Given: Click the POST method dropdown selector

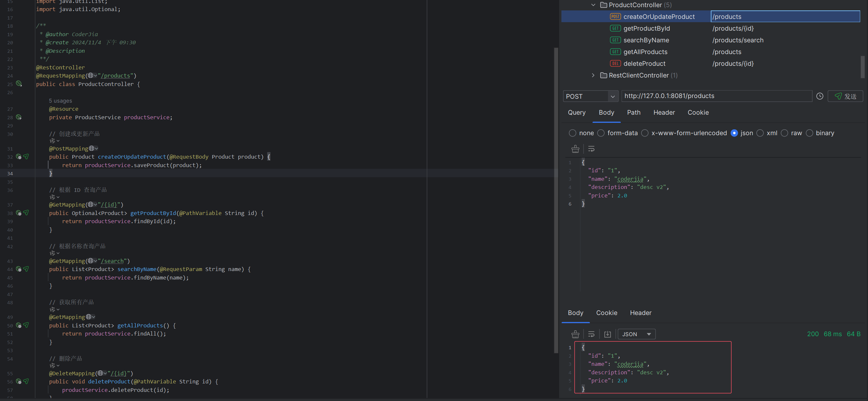Looking at the screenshot, I should click(x=589, y=96).
